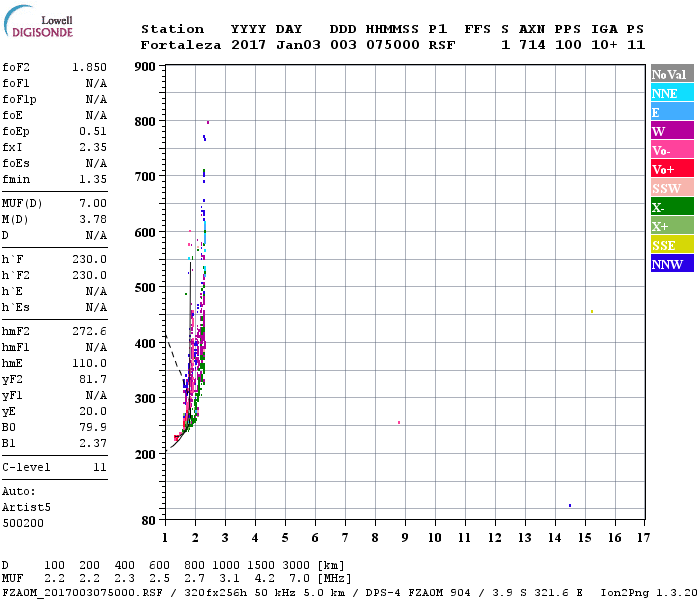Pick the X+ light green legend swatch
Image resolution: width=700 pixels, height=600 pixels.
672,226
